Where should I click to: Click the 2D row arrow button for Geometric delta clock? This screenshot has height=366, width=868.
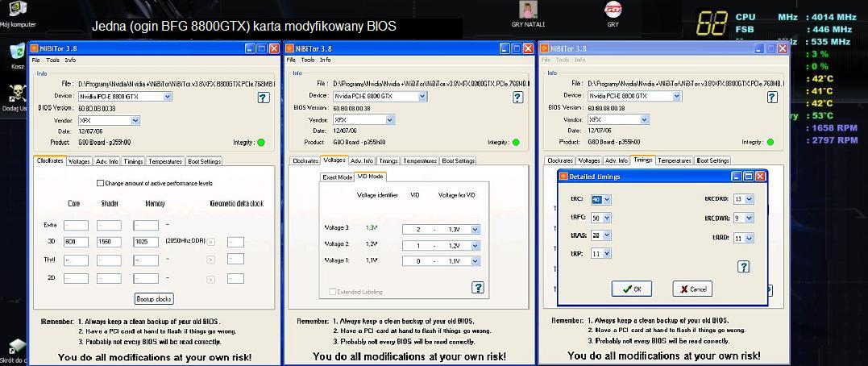211,278
